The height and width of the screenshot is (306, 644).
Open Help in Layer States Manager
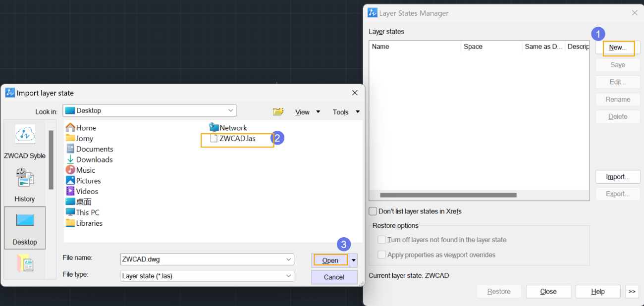click(598, 292)
